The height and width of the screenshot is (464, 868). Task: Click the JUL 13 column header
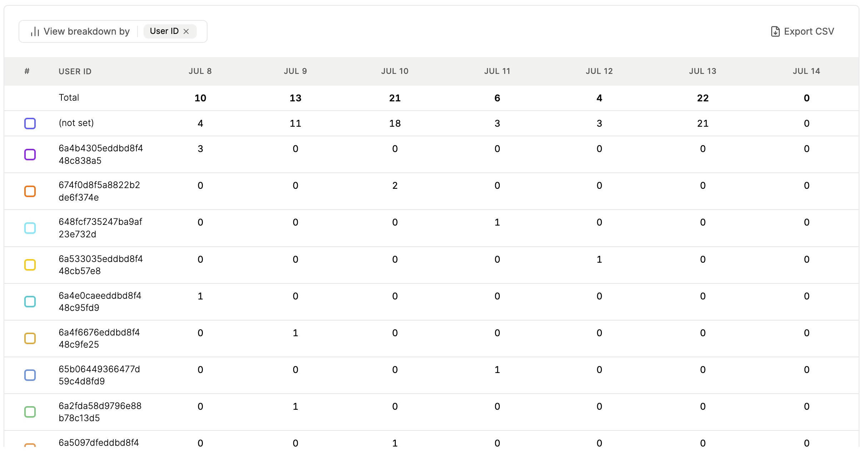pos(703,71)
